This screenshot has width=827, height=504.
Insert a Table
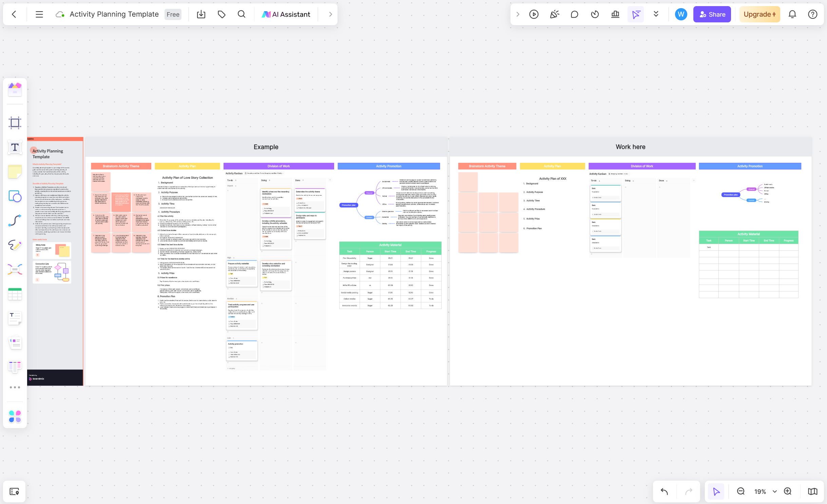pyautogui.click(x=15, y=294)
